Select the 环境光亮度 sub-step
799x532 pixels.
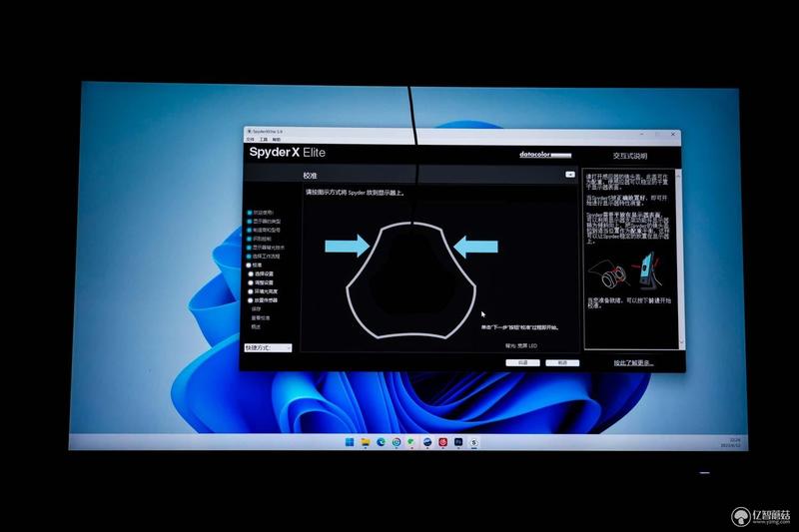click(263, 291)
